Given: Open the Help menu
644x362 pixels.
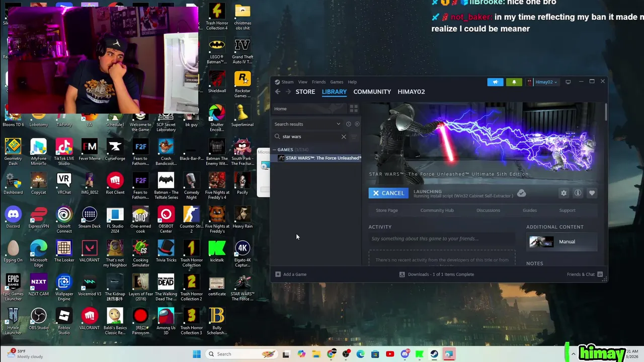Looking at the screenshot, I should click(x=352, y=82).
